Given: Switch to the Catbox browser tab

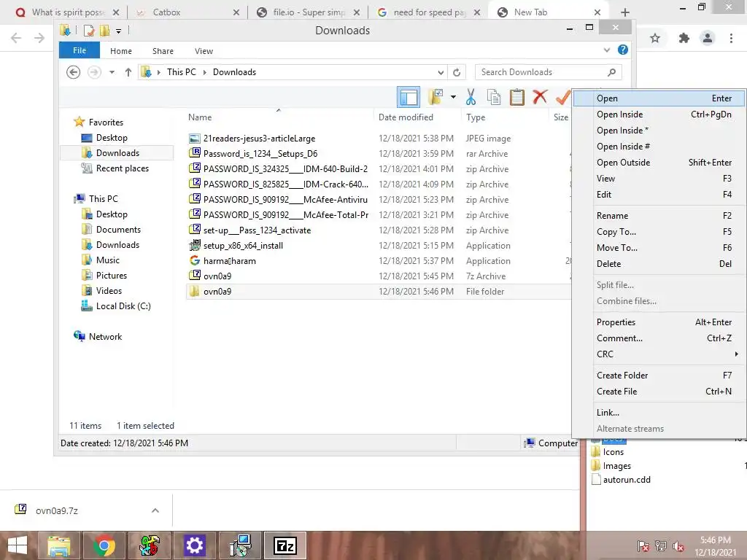Looking at the screenshot, I should 188,12.
